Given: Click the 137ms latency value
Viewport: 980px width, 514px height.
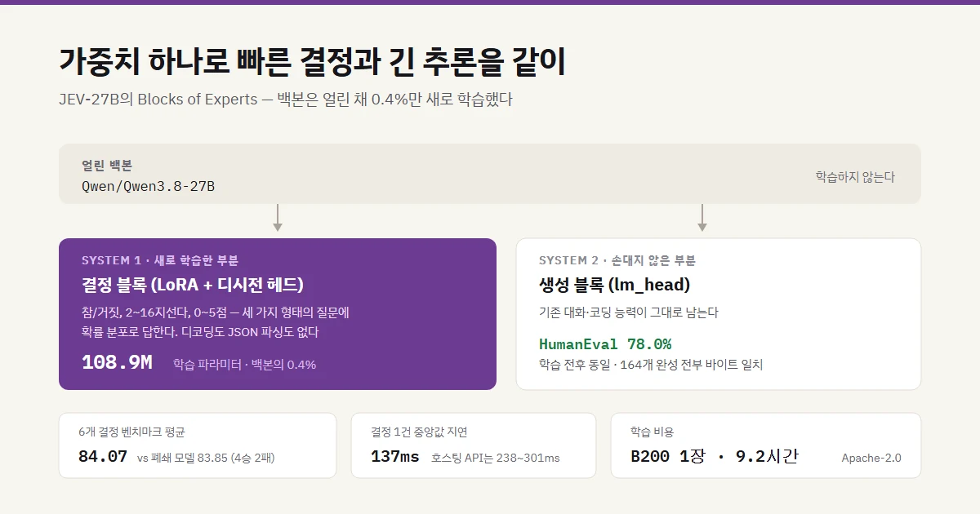Looking at the screenshot, I should 395,456.
